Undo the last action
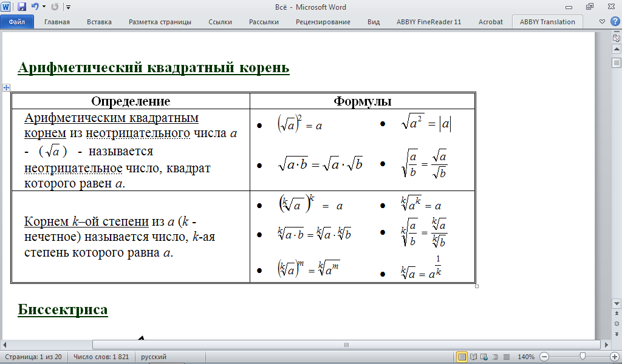This screenshot has width=622, height=364. [x=35, y=7]
